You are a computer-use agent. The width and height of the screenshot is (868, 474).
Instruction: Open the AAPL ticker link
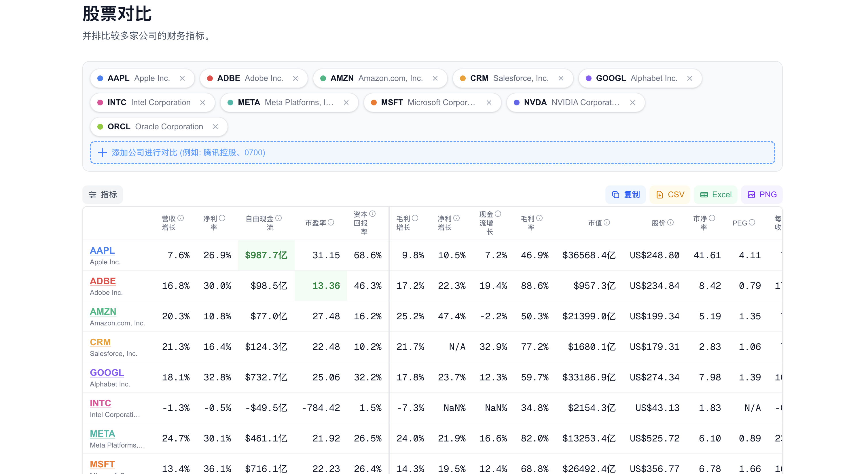point(102,250)
